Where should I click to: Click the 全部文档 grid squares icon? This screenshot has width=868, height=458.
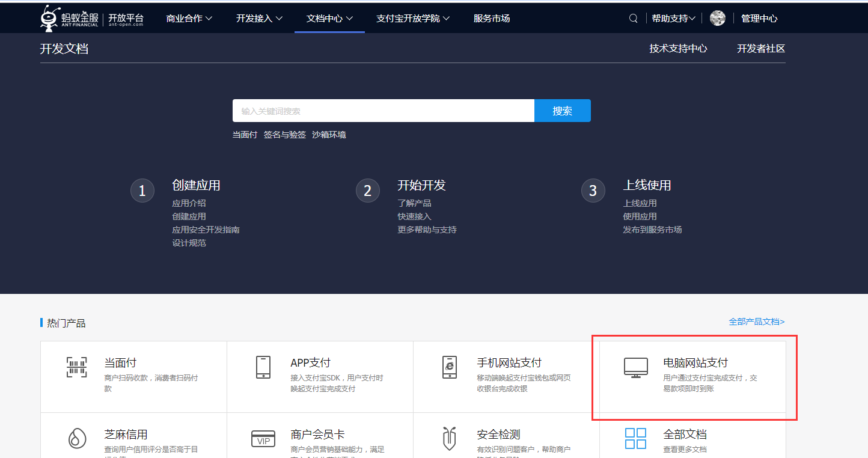[x=635, y=438]
